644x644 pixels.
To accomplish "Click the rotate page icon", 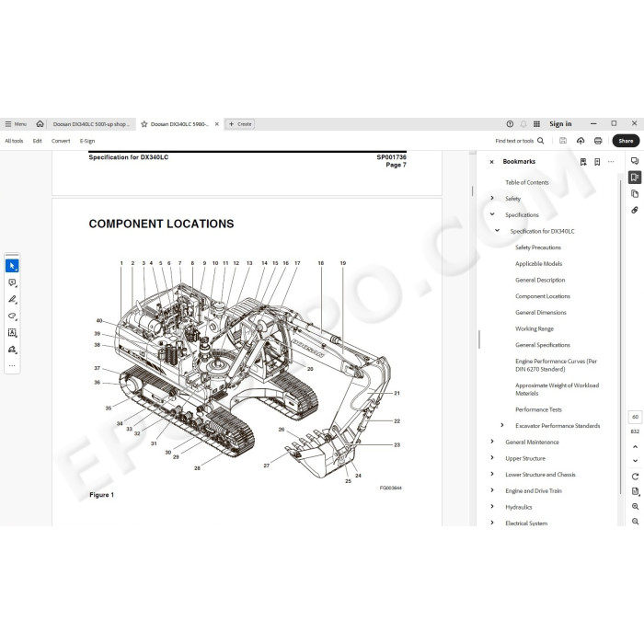I will pyautogui.click(x=635, y=477).
